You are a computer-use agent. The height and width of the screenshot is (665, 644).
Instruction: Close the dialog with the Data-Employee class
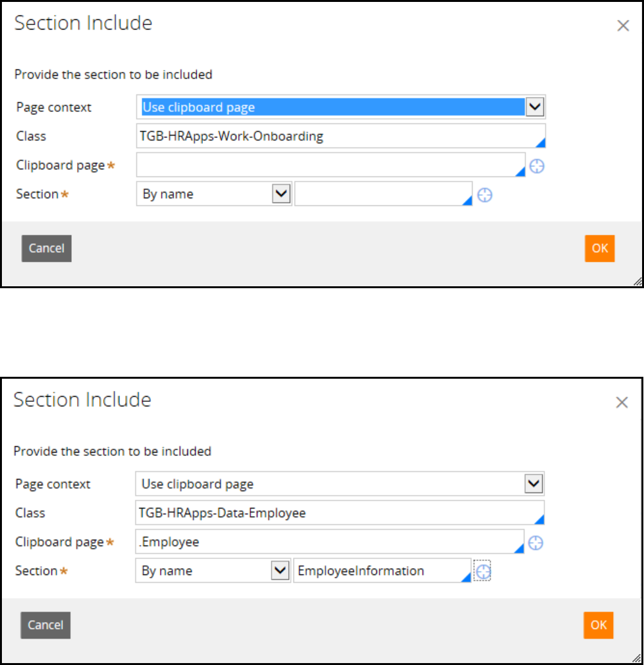tap(621, 402)
